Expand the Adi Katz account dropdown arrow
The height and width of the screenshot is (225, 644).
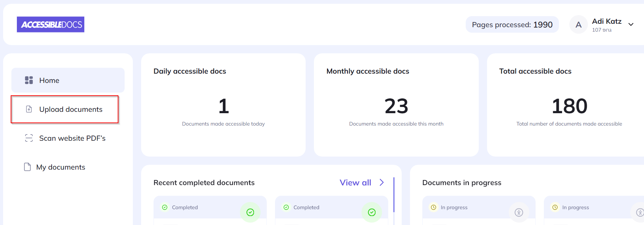(x=631, y=24)
